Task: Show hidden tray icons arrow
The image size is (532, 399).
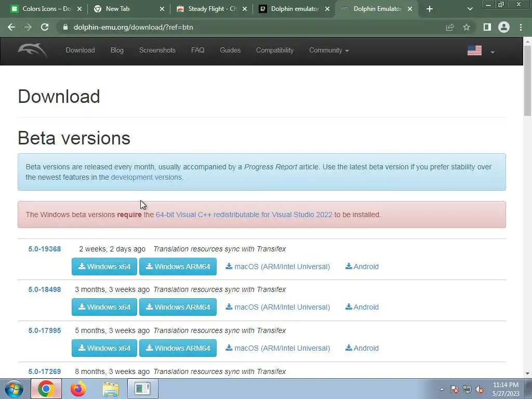Action: (x=442, y=390)
